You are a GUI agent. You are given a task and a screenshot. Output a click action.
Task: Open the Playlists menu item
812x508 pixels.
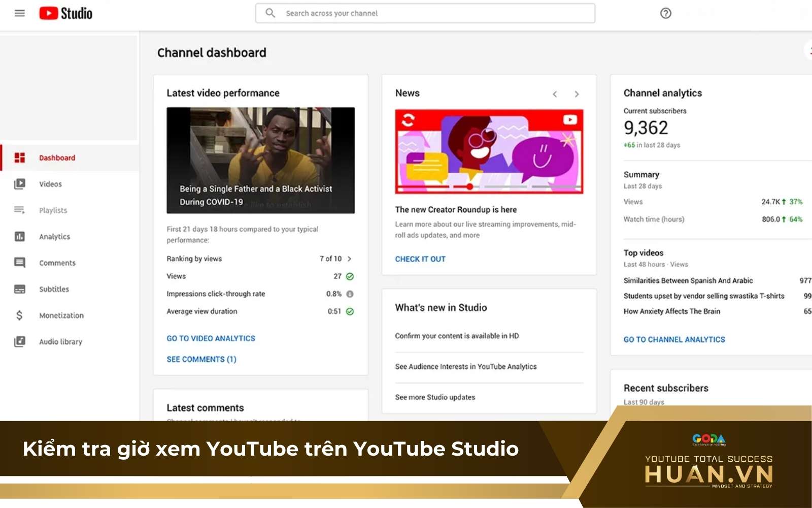70,210
